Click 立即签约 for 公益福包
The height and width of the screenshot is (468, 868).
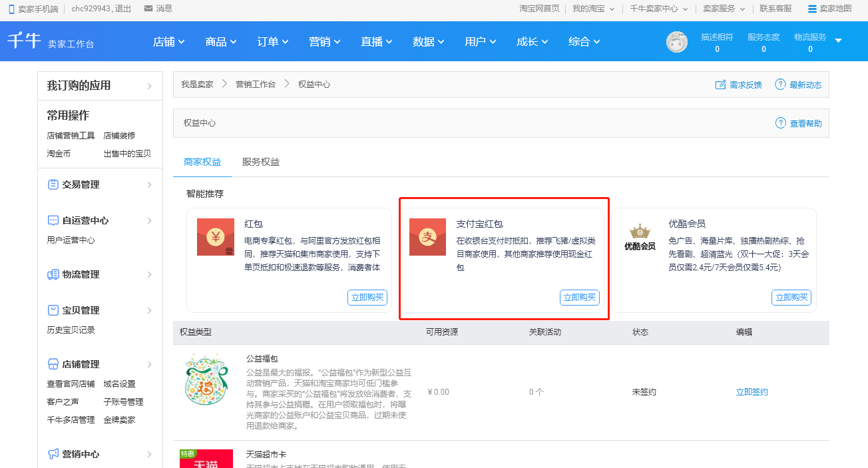tap(752, 392)
